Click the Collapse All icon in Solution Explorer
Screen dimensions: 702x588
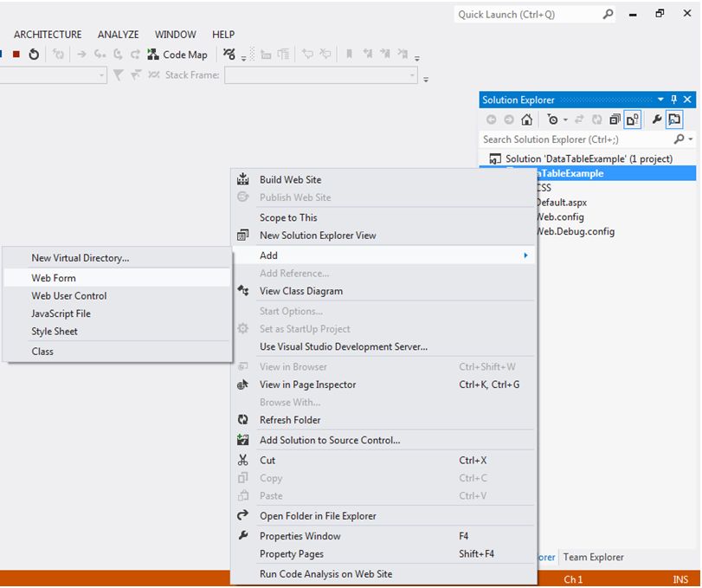point(615,120)
